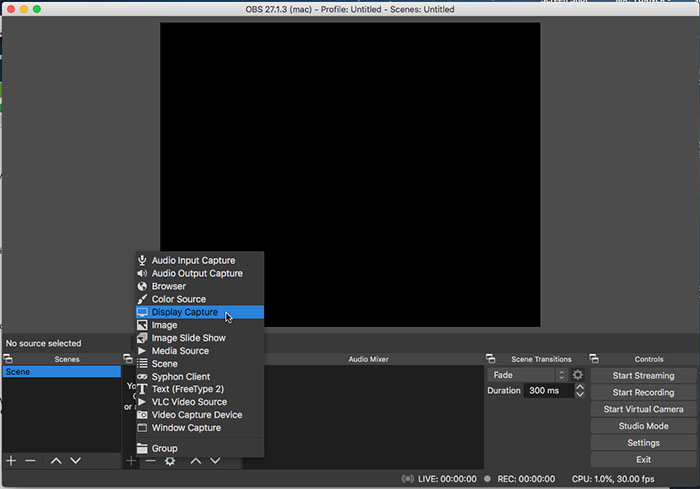Open the Fade transition dropdown
Image resolution: width=700 pixels, height=489 pixels.
click(x=528, y=375)
